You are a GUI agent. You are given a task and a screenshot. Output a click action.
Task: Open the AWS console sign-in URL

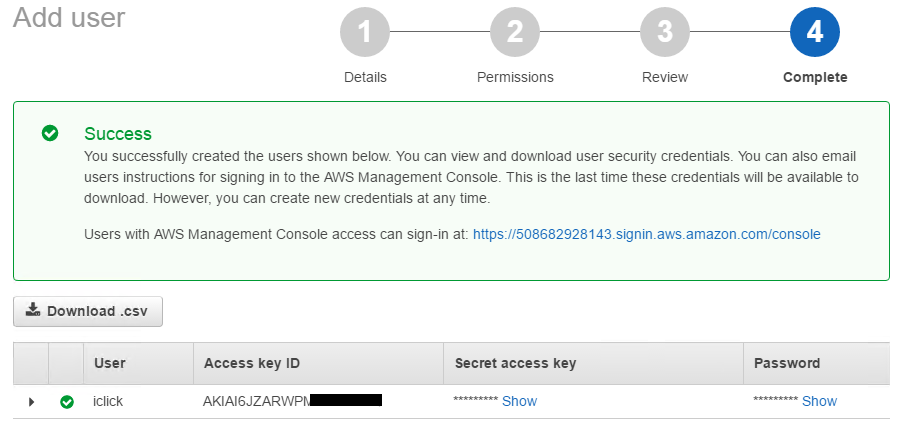coord(647,234)
